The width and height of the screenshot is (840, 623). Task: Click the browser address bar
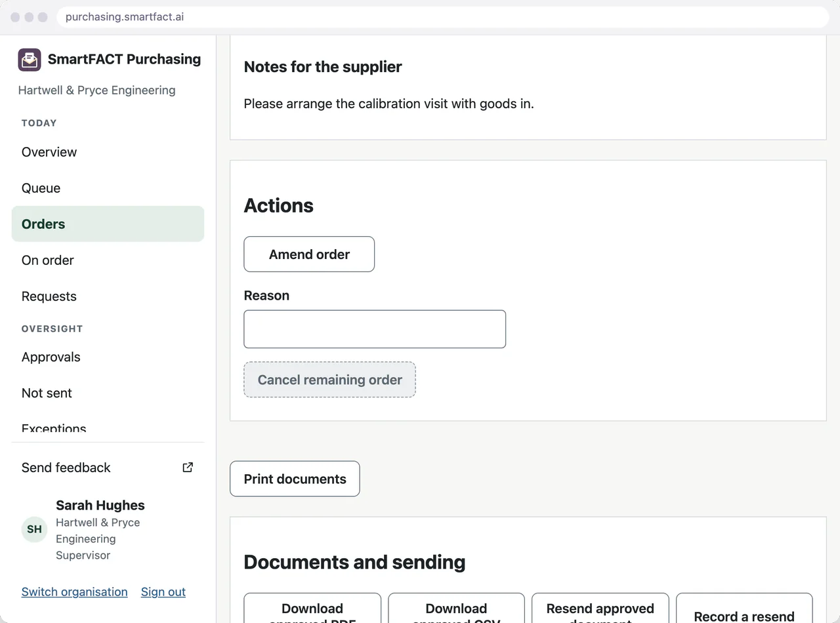pyautogui.click(x=443, y=17)
